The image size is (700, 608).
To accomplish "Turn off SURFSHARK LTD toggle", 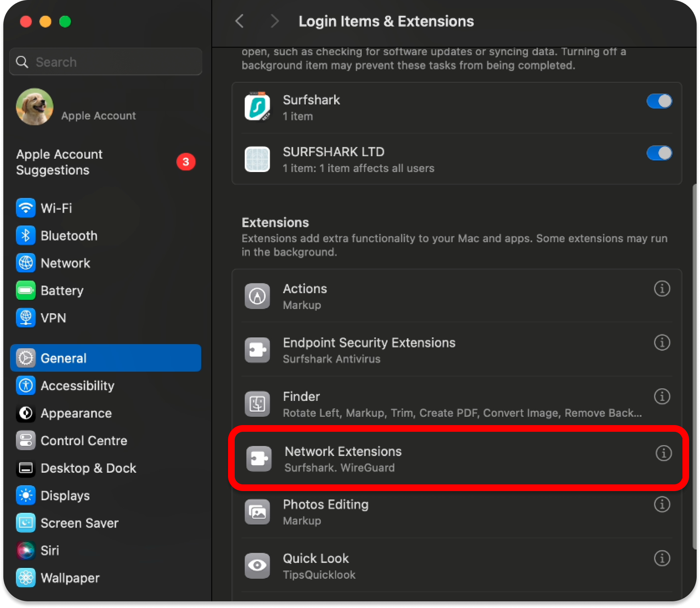I will click(659, 153).
